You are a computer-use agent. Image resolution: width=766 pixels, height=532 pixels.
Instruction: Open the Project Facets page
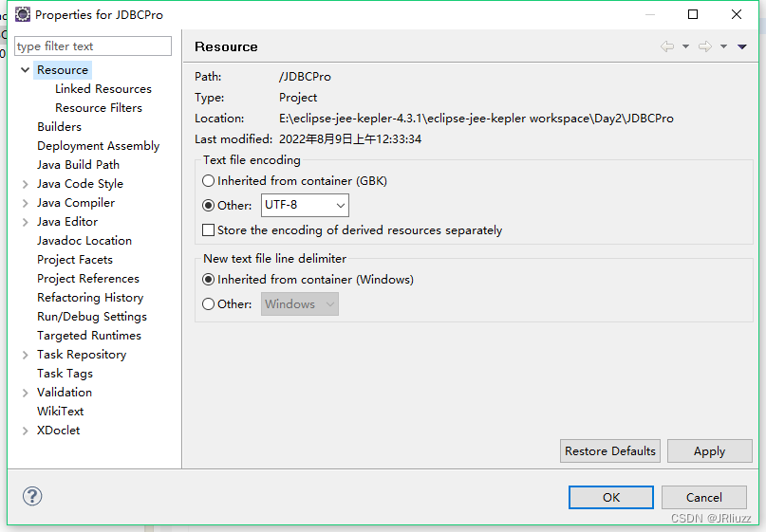(x=75, y=260)
